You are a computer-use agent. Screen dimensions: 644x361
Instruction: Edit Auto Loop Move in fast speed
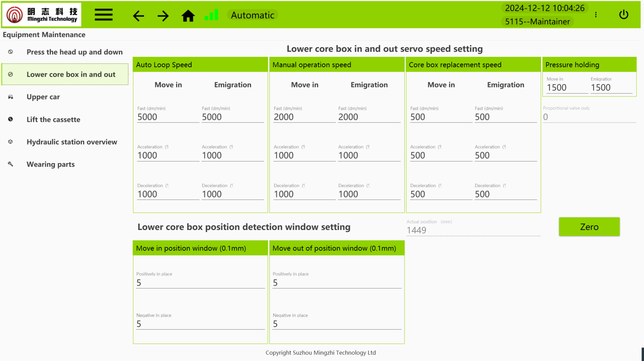point(168,117)
